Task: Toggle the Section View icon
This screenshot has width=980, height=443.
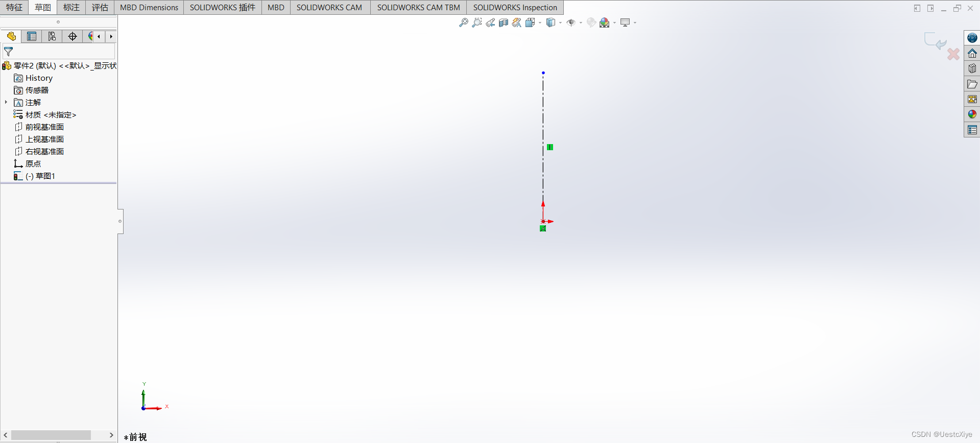Action: click(x=504, y=22)
